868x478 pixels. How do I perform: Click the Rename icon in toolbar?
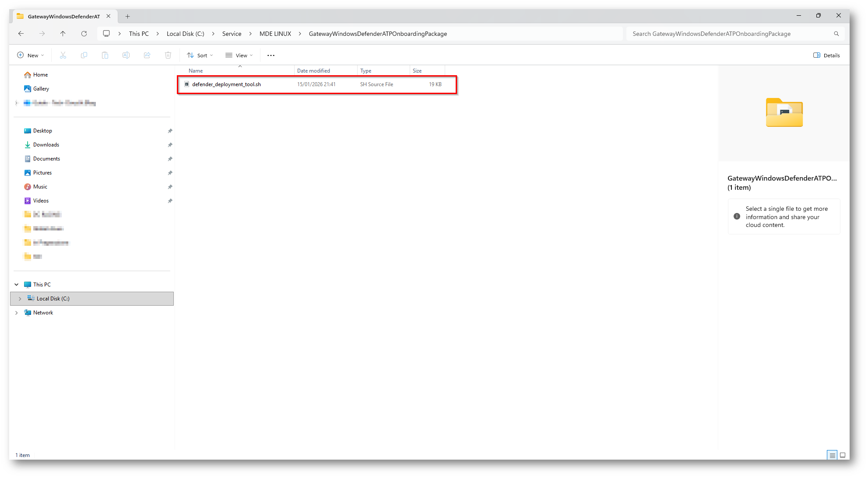(x=126, y=55)
